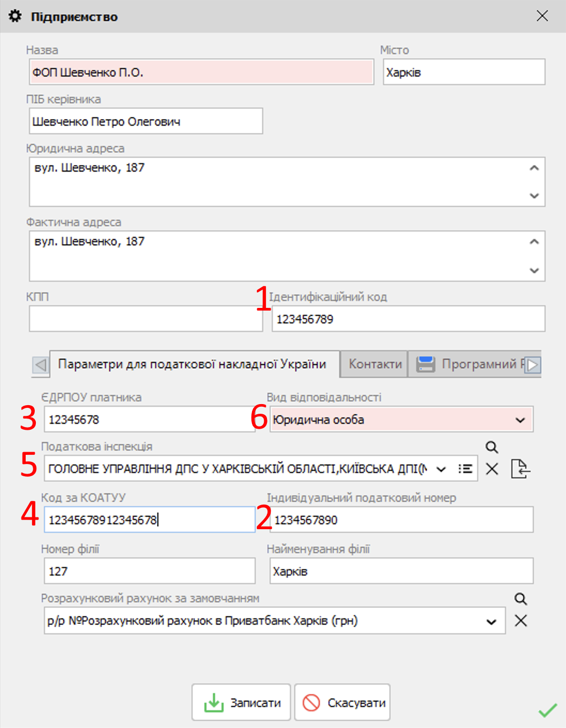Click the green checkmark icon at bottom right

(x=547, y=710)
